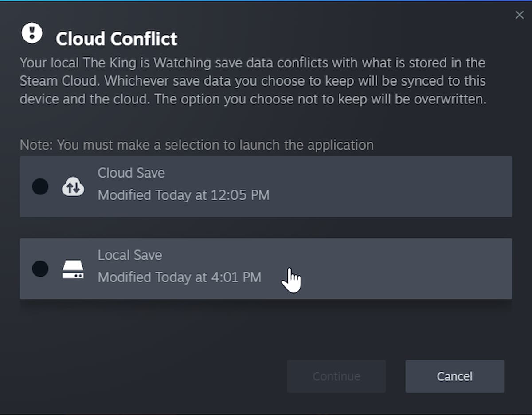Click the gap between the two save options
The height and width of the screenshot is (415, 532).
tap(266, 228)
